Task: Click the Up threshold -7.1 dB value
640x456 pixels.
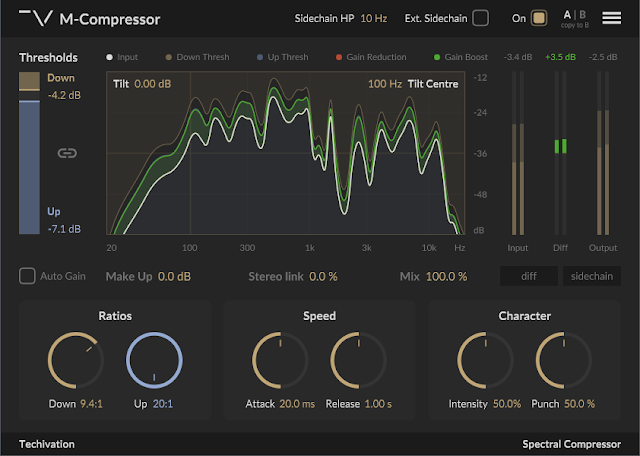Action: (x=64, y=229)
